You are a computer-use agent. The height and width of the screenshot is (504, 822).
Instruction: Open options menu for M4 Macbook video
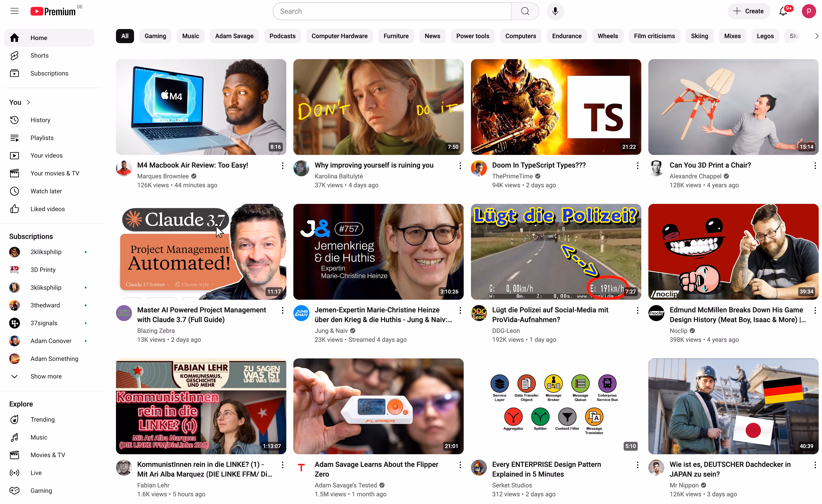click(282, 166)
